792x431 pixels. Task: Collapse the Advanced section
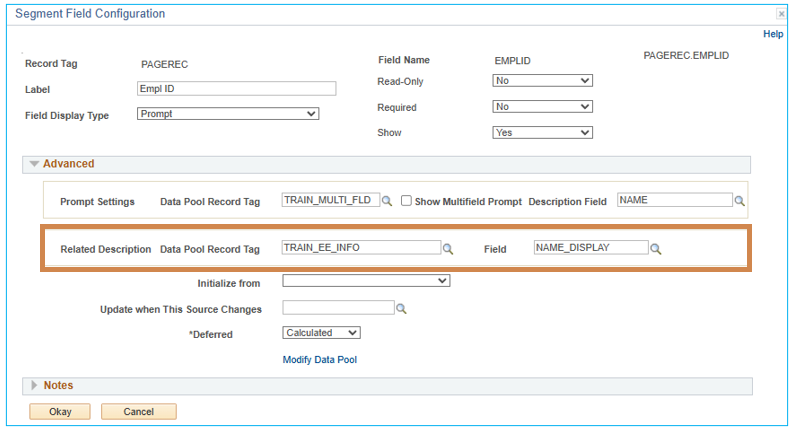tap(34, 164)
